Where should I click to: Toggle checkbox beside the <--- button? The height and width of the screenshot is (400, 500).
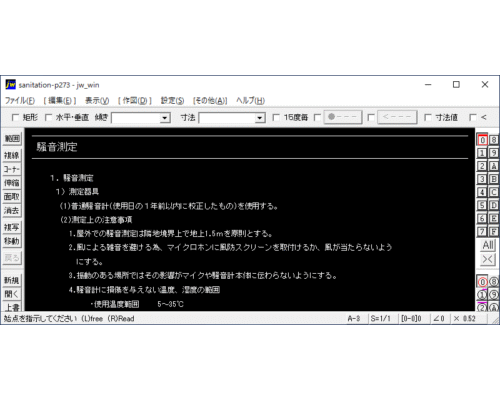[x=371, y=117]
